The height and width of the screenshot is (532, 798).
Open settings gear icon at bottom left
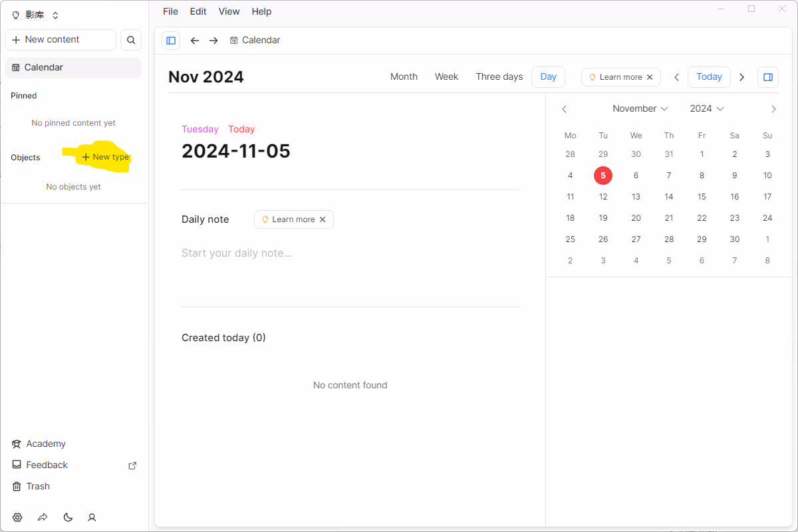point(17,517)
